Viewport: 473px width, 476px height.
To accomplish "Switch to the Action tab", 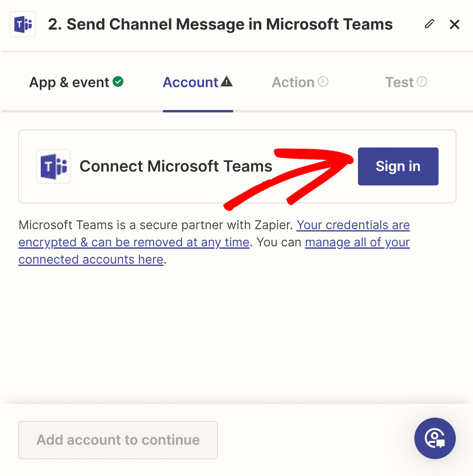I will (300, 82).
